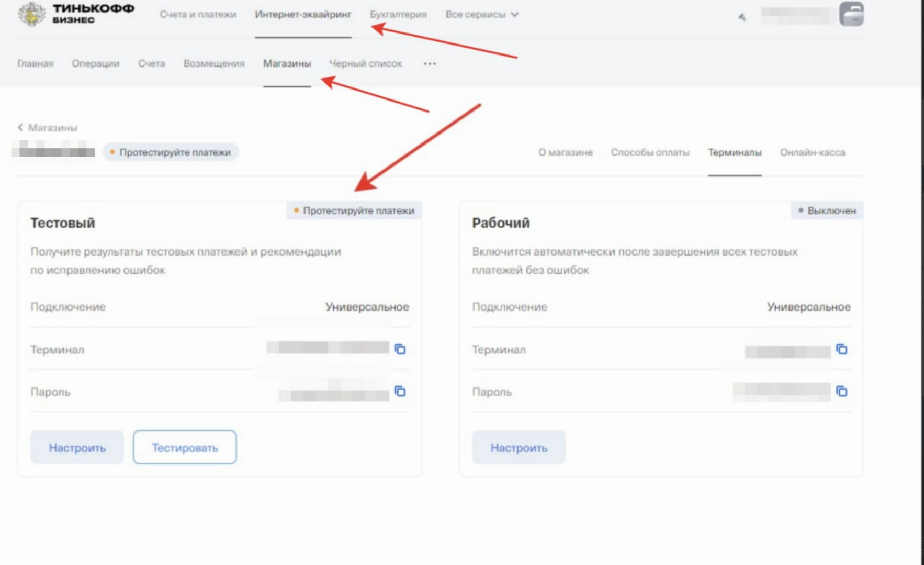
Task: Open the Tinkoff Business logo home
Action: [x=76, y=14]
